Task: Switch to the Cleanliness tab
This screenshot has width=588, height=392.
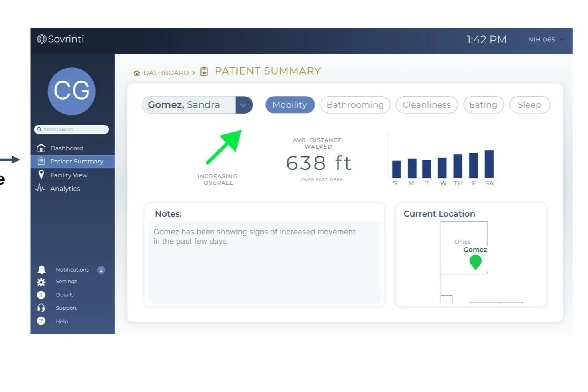Action: pos(426,105)
